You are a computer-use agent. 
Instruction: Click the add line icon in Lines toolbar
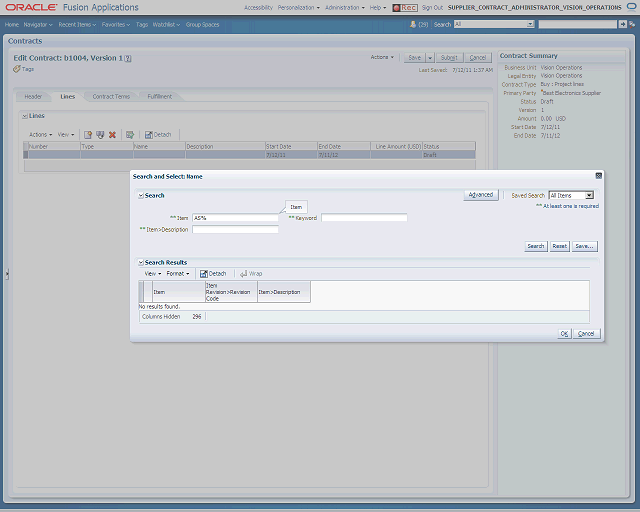88,135
